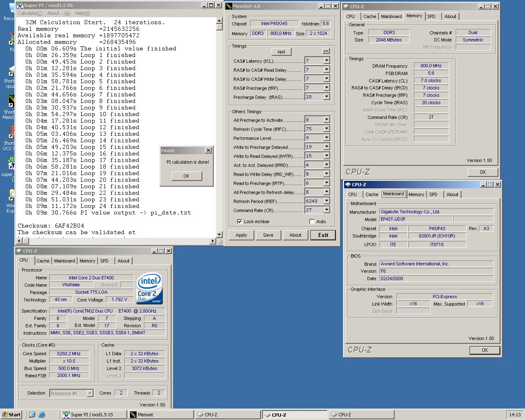Click Super PI vertical scrollbar down arrow

pyautogui.click(x=219, y=235)
